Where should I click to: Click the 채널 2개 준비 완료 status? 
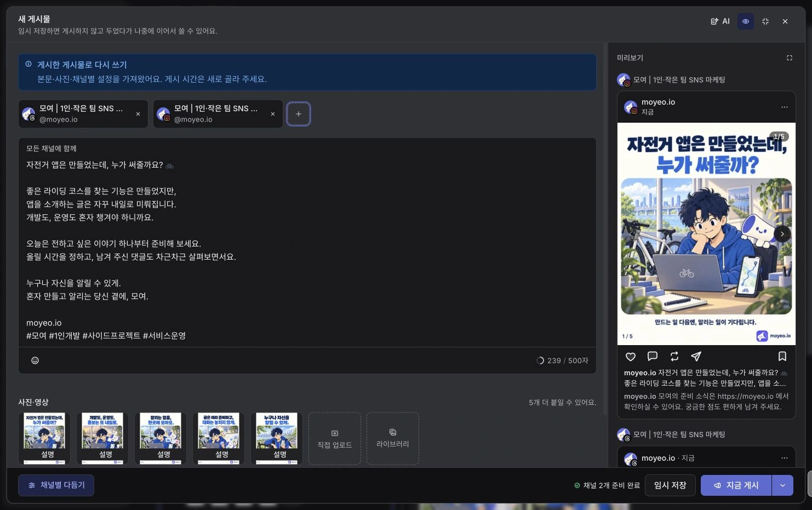(x=607, y=485)
